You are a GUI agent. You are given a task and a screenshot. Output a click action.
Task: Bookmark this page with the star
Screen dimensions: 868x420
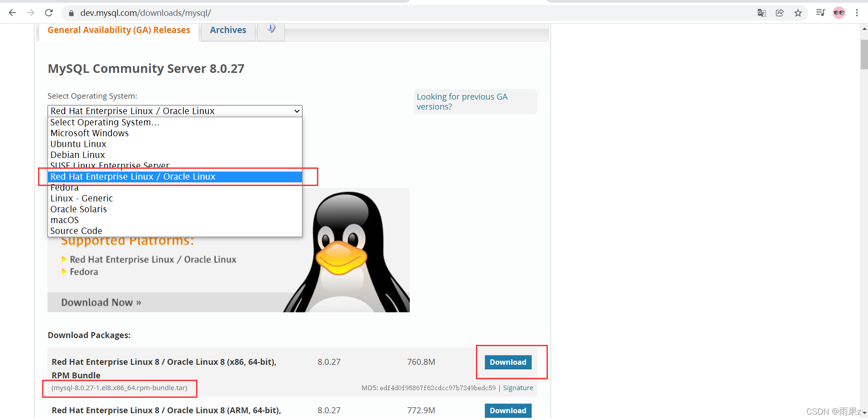pos(798,13)
